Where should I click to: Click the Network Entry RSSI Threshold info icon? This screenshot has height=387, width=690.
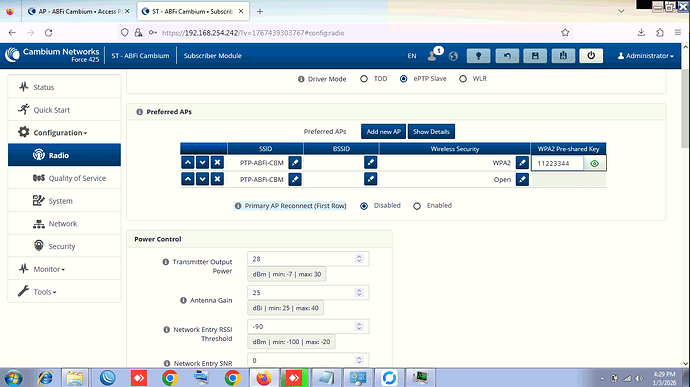coord(167,330)
